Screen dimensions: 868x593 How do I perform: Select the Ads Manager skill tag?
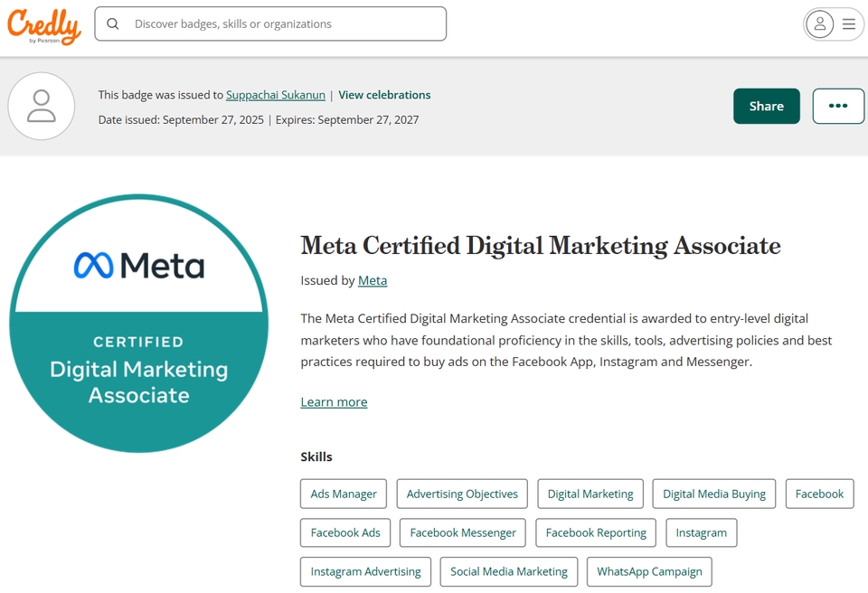pyautogui.click(x=344, y=494)
